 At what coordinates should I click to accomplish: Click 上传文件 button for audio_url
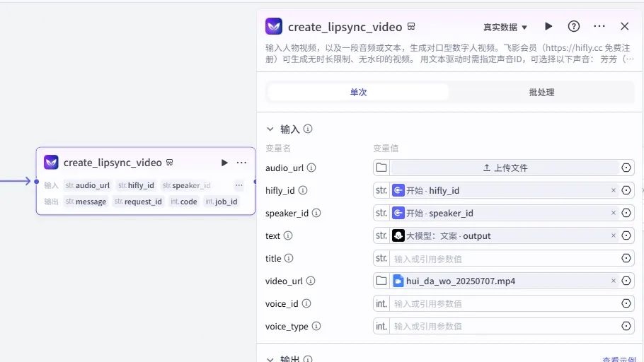tap(505, 168)
